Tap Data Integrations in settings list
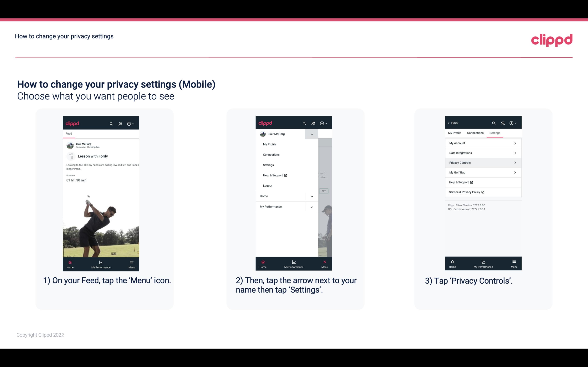The height and width of the screenshot is (367, 588). pos(483,153)
